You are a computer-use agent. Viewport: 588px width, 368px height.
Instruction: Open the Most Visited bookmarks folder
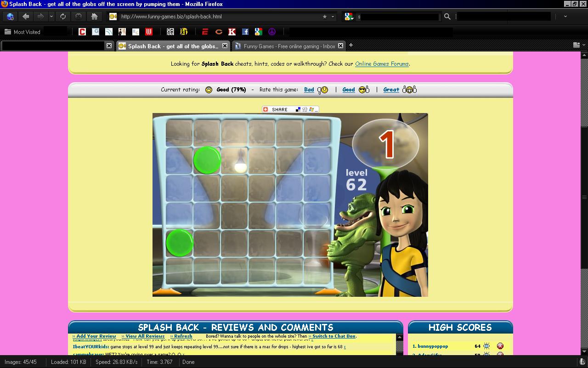tap(22, 32)
